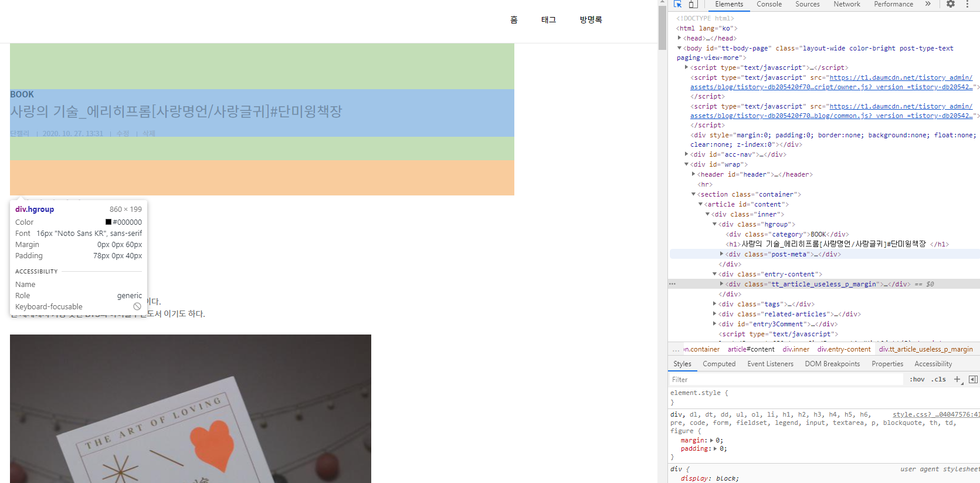Screen dimensions: 980x483
Task: Click the 홈 navigation link
Action: (514, 20)
